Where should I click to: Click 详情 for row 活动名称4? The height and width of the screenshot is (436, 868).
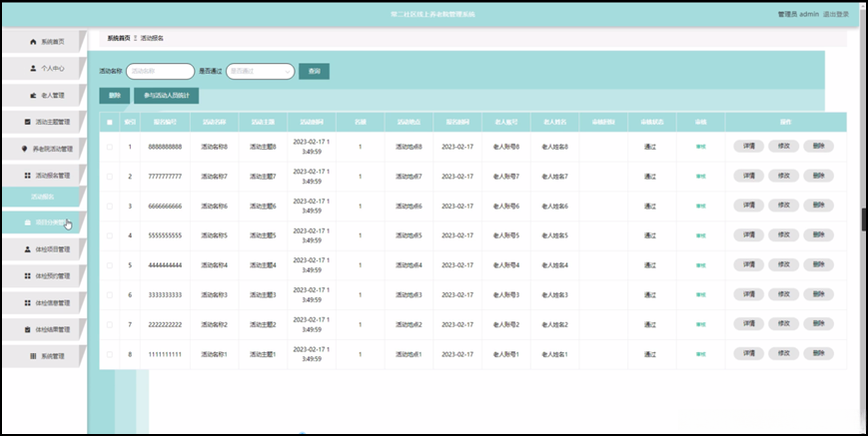pos(748,264)
